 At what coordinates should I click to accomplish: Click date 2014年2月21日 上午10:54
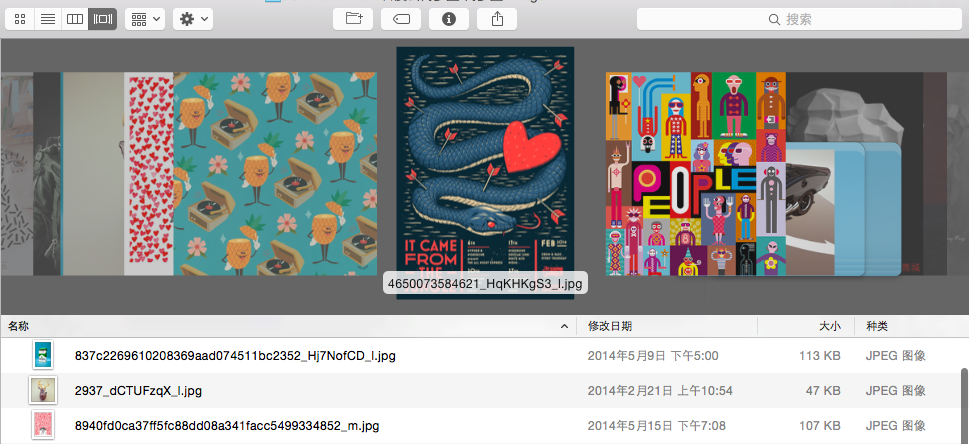(660, 391)
